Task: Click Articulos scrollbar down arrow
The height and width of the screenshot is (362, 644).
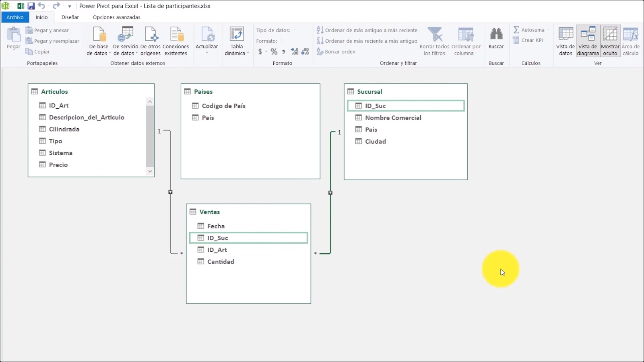Action: coord(150,171)
